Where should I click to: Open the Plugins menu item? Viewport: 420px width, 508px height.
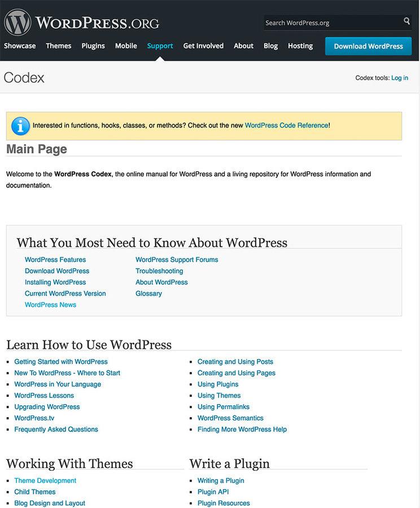click(93, 46)
